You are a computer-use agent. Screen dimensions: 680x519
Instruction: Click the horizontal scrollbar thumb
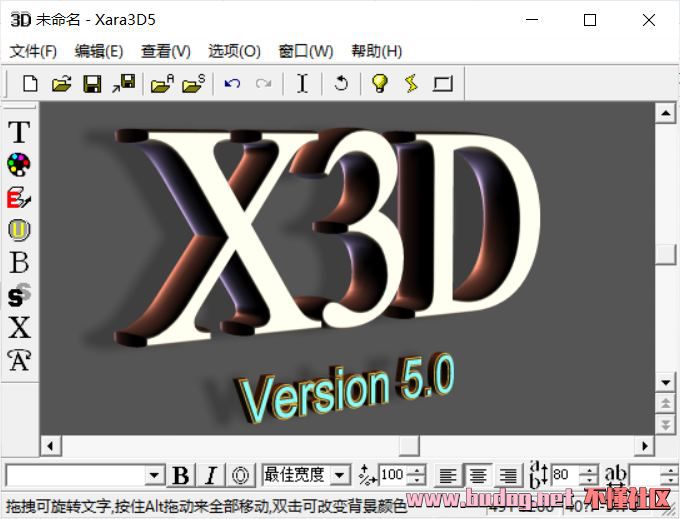pyautogui.click(x=409, y=446)
